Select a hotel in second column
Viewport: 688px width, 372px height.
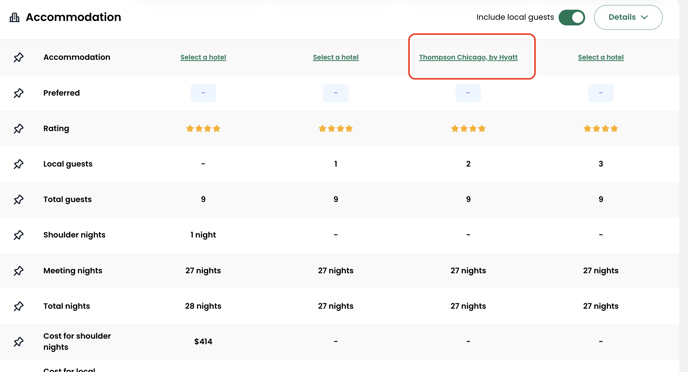click(x=336, y=57)
